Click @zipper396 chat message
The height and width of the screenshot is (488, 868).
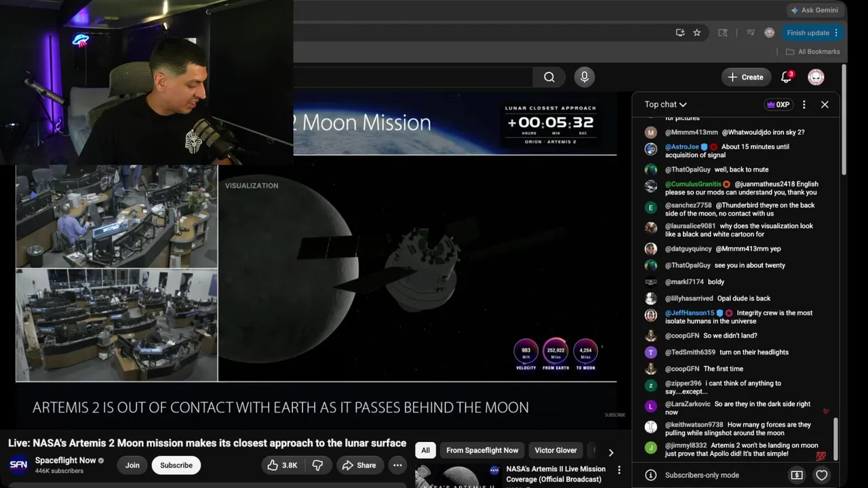tap(723, 387)
